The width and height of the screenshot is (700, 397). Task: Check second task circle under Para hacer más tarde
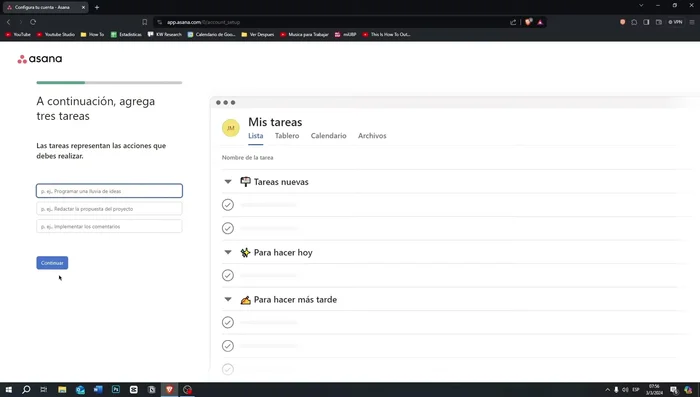(228, 346)
